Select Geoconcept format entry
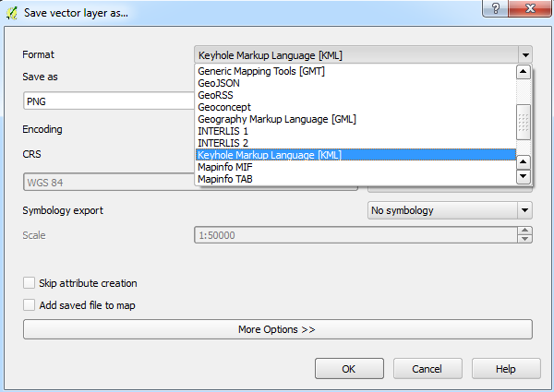 pos(355,107)
